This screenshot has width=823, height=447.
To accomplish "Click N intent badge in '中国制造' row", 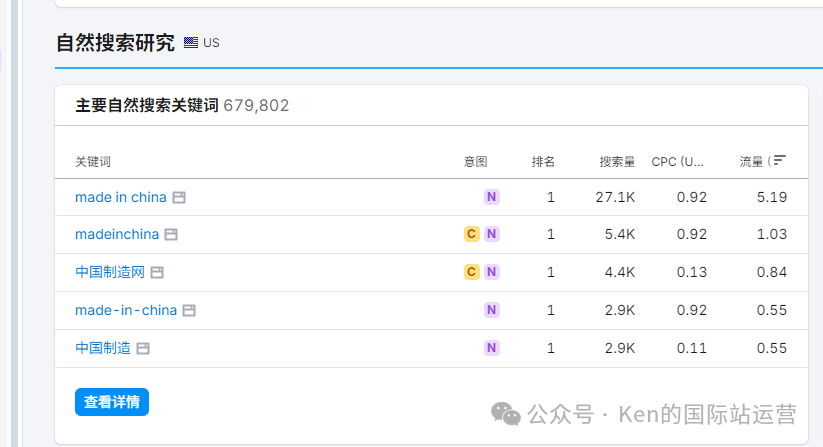I will click(x=491, y=348).
